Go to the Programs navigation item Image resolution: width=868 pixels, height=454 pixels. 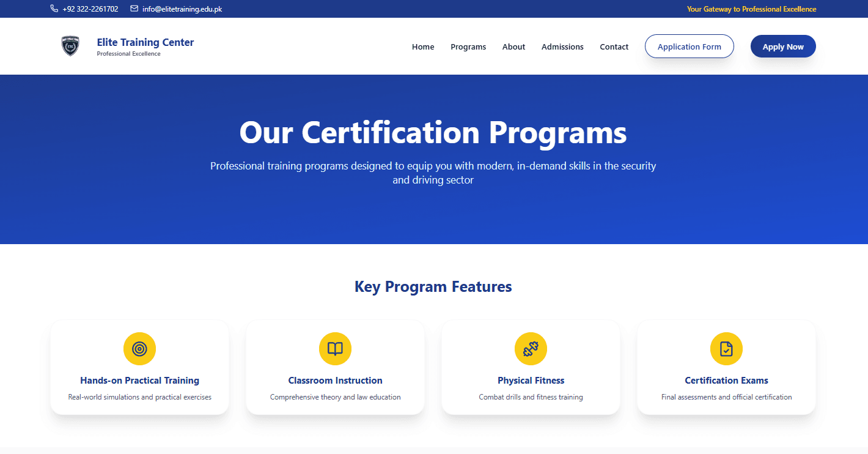tap(468, 47)
